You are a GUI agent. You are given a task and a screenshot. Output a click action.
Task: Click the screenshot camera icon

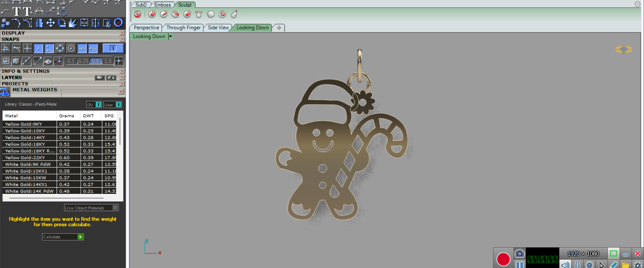coord(519,253)
